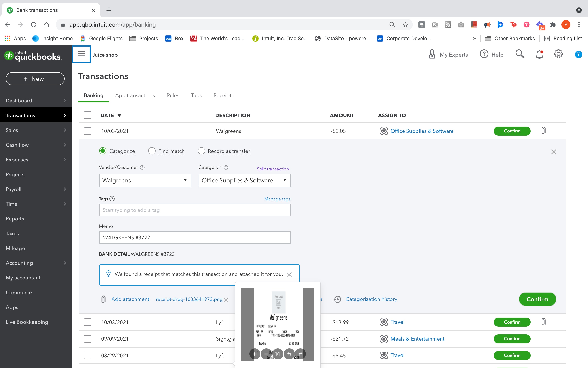The height and width of the screenshot is (368, 588).
Task: Click the Tags help question icon
Action: pyautogui.click(x=112, y=199)
